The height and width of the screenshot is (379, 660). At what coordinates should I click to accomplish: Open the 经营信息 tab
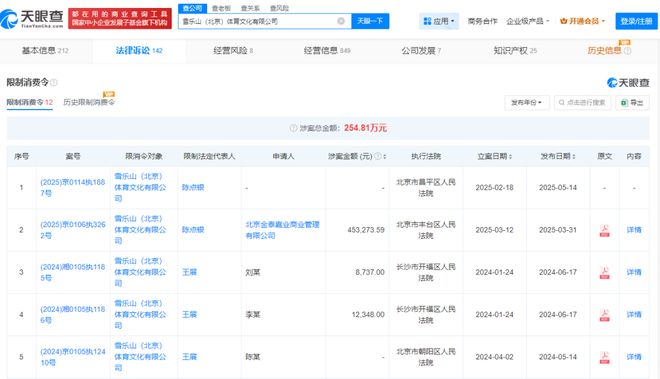[327, 51]
